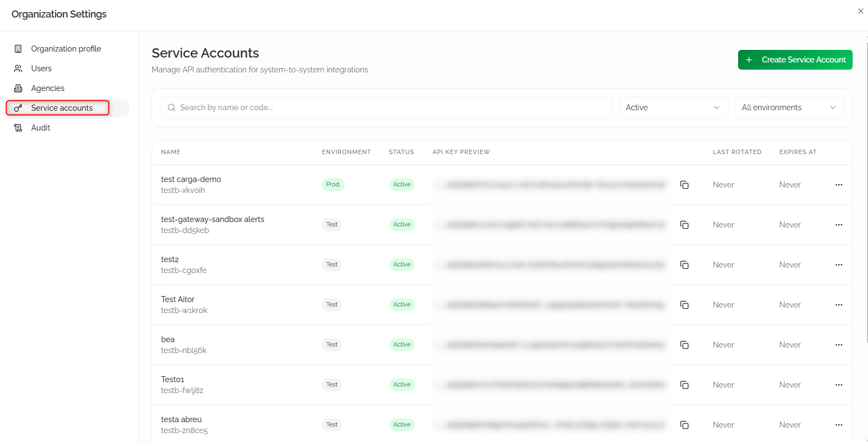
Task: Click the Active status badge for Testo1
Action: point(402,384)
